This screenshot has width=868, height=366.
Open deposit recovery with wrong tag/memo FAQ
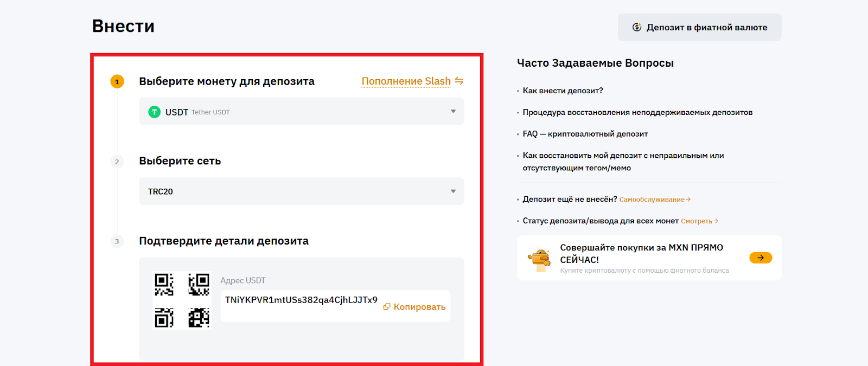[623, 162]
